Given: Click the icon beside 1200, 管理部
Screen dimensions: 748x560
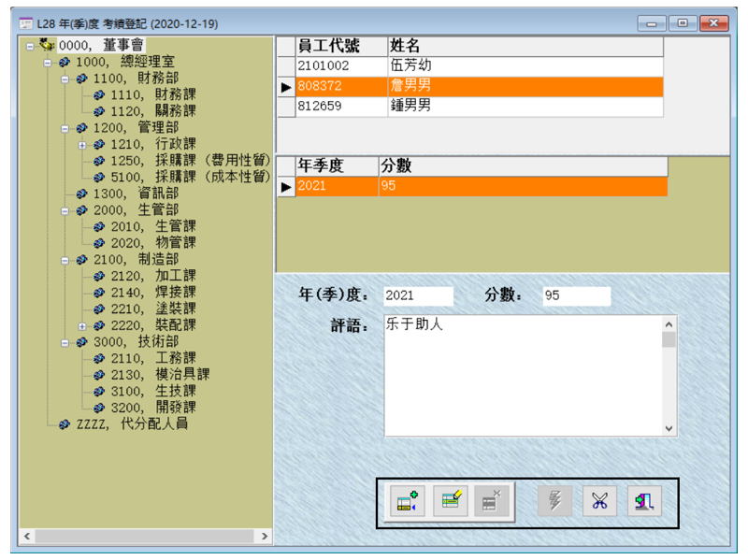Looking at the screenshot, I should (x=82, y=128).
